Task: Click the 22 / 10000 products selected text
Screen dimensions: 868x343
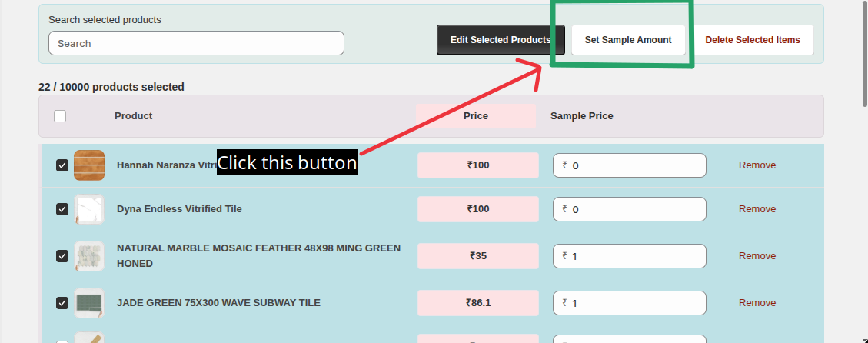Action: (x=111, y=87)
